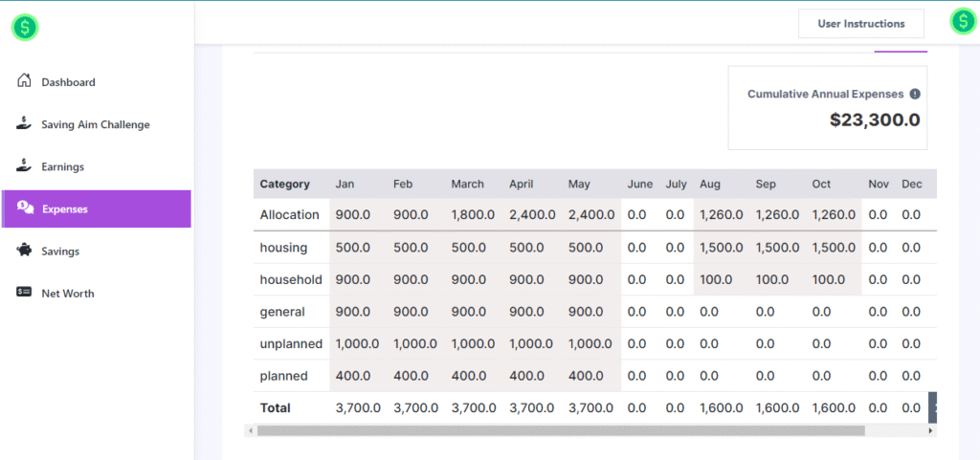Open the Savings menu item

click(59, 252)
